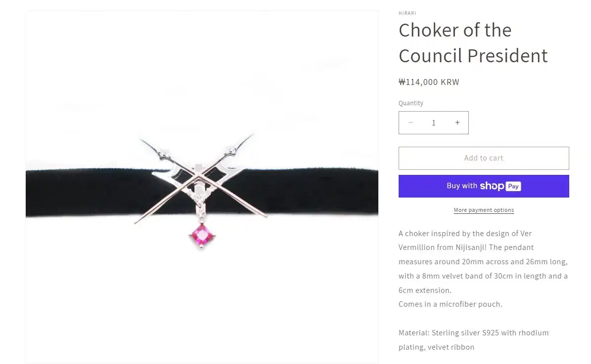Open More payment options link

tap(484, 210)
